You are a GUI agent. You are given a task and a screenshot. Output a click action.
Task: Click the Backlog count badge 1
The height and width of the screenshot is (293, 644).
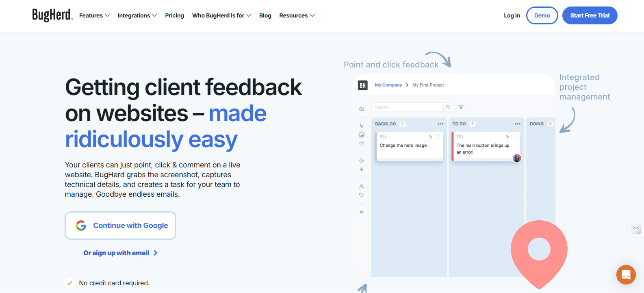[x=403, y=124]
